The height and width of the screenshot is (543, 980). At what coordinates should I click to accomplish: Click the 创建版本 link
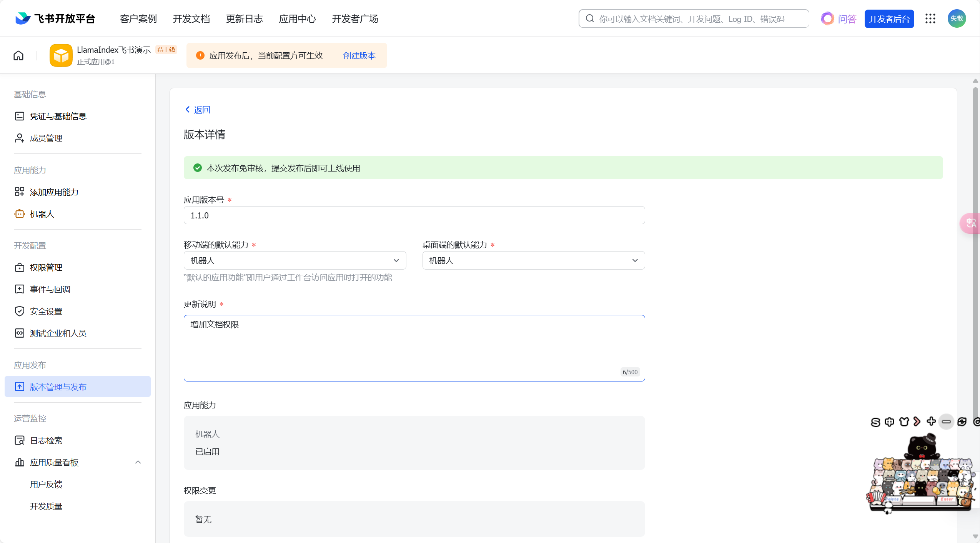pos(359,55)
